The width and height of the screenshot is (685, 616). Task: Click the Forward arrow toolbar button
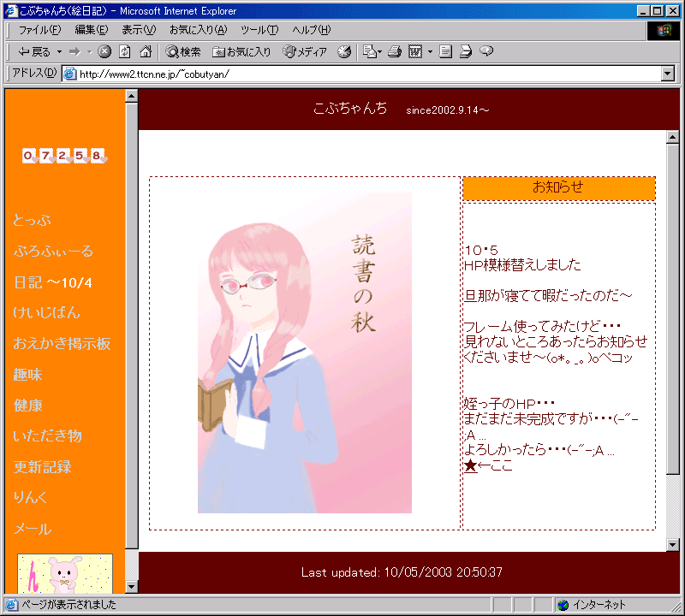coord(74,52)
